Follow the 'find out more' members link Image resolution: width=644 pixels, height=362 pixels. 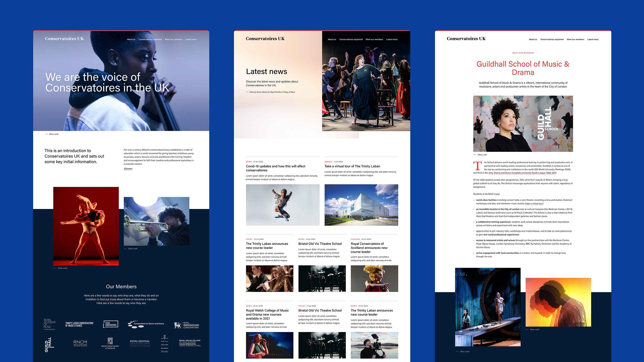coord(108,299)
